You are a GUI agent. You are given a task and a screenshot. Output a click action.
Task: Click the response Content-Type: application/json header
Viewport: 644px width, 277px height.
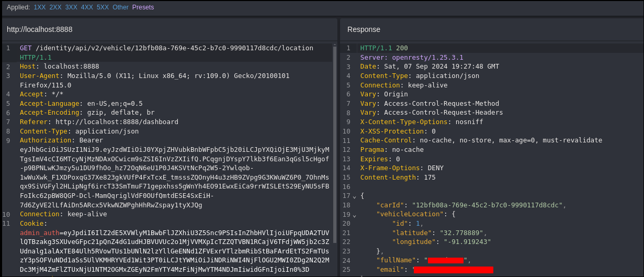(x=420, y=76)
